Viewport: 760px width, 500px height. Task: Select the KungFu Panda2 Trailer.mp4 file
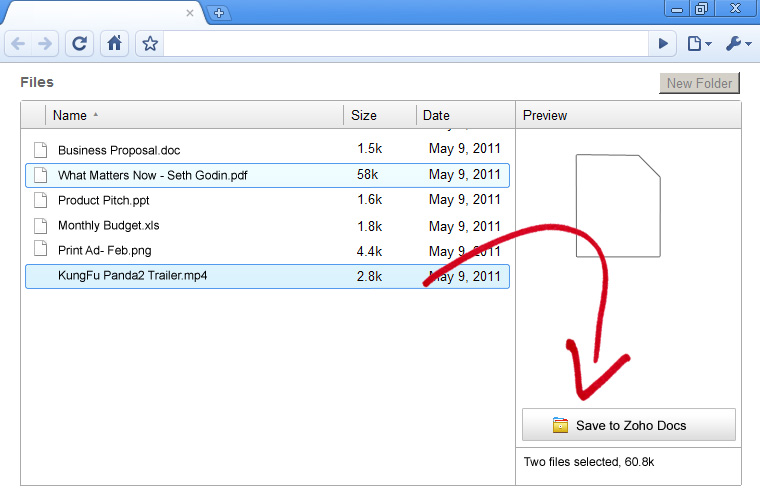click(133, 276)
